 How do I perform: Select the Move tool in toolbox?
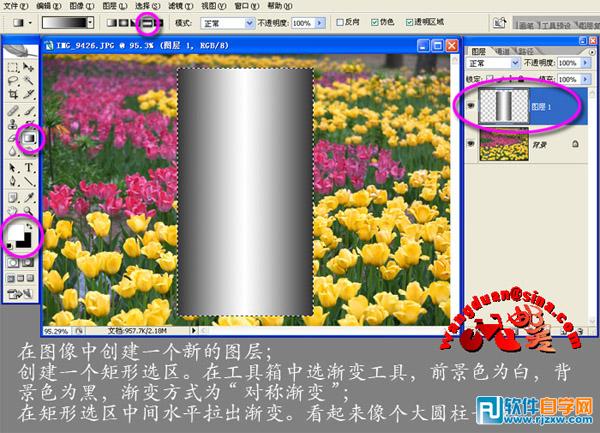tap(28, 68)
